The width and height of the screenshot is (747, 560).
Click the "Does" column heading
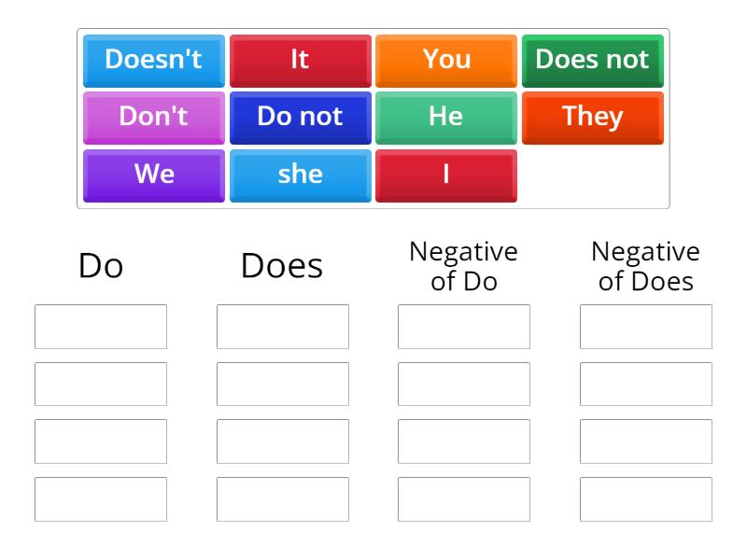coord(282,266)
